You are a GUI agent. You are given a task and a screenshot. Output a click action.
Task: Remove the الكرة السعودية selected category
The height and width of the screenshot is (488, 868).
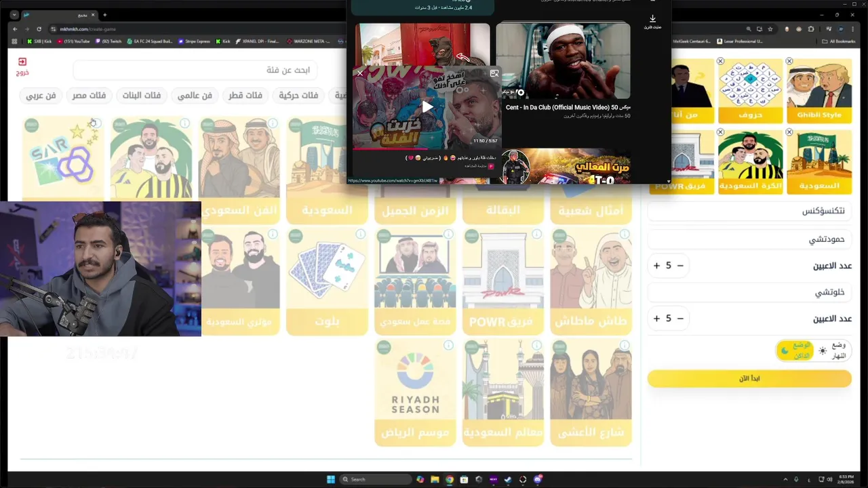[x=721, y=132]
